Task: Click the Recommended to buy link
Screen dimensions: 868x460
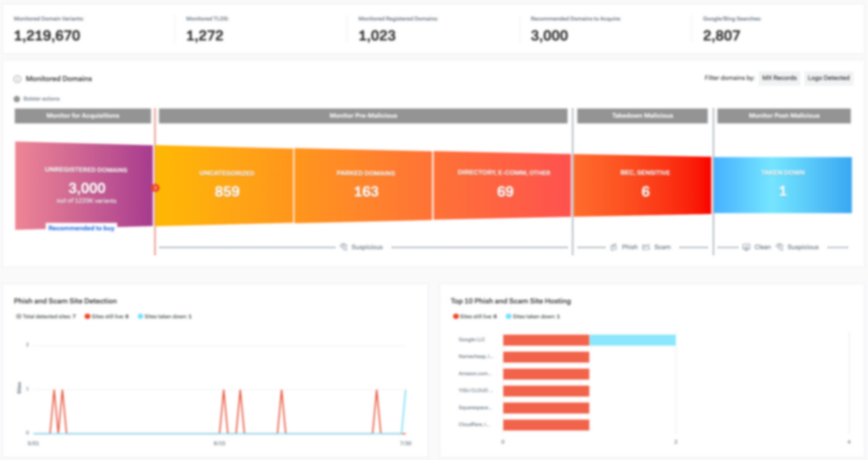Action: coord(82,228)
